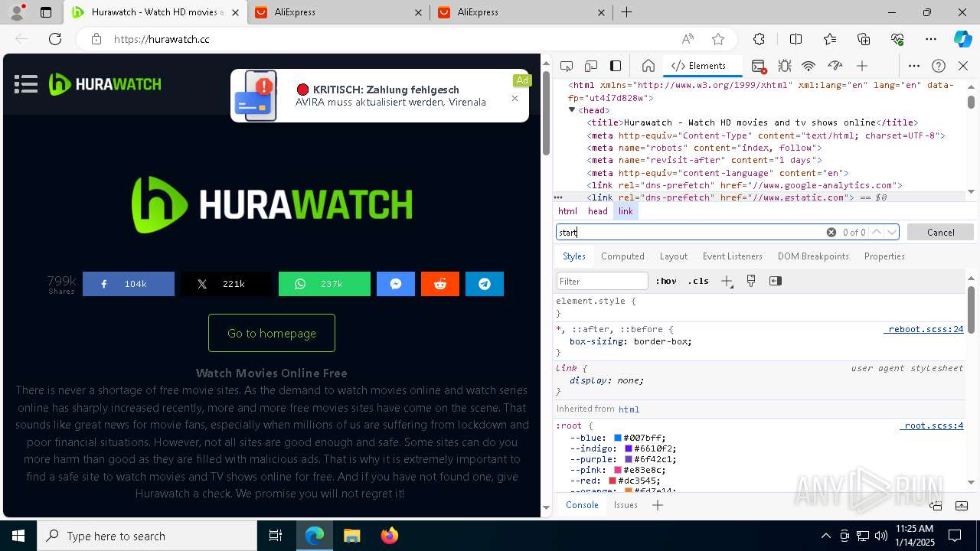
Task: Open the Network wifi icon tool
Action: (x=808, y=66)
